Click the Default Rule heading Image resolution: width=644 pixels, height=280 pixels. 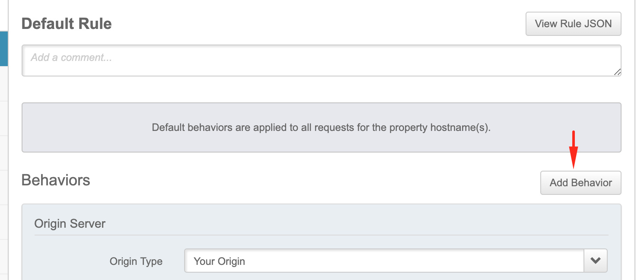[x=67, y=23]
